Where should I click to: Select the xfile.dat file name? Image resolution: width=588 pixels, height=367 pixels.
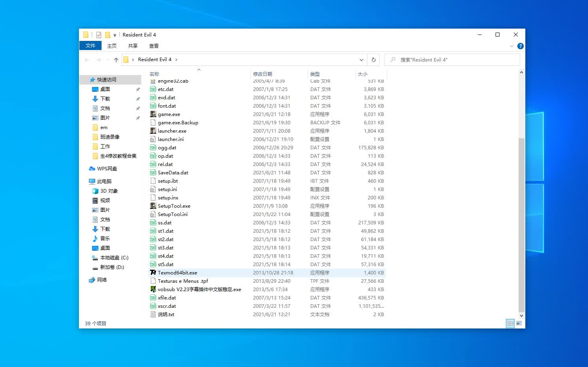click(167, 297)
